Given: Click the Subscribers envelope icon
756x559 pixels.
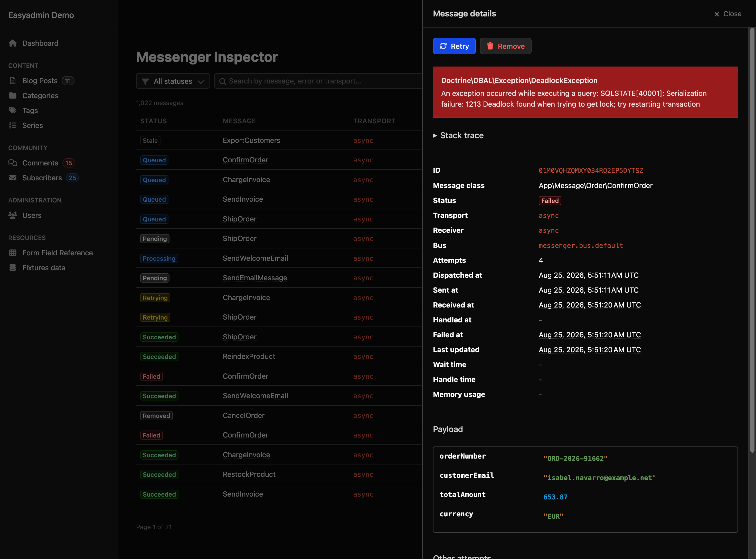Looking at the screenshot, I should 13,178.
